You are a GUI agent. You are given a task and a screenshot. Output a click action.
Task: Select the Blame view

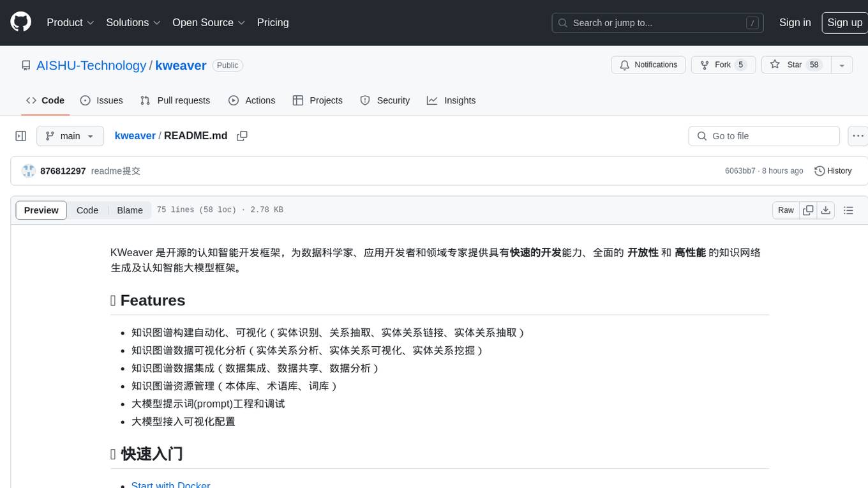(x=130, y=210)
